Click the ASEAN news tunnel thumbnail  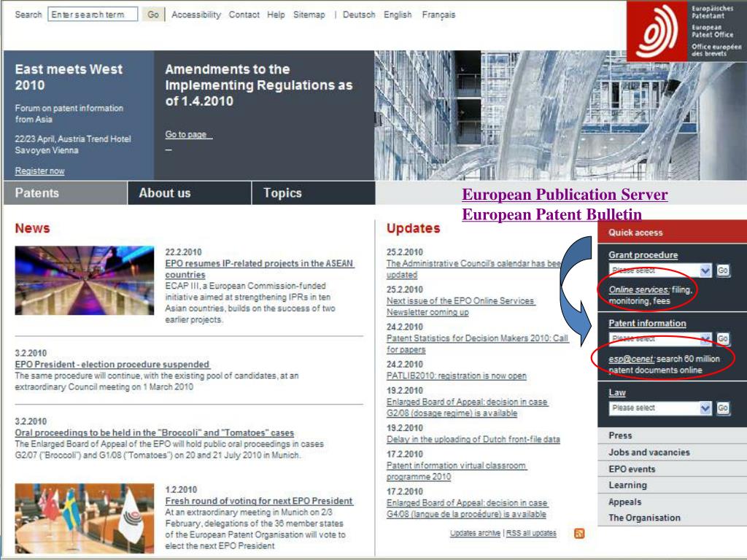coord(85,281)
